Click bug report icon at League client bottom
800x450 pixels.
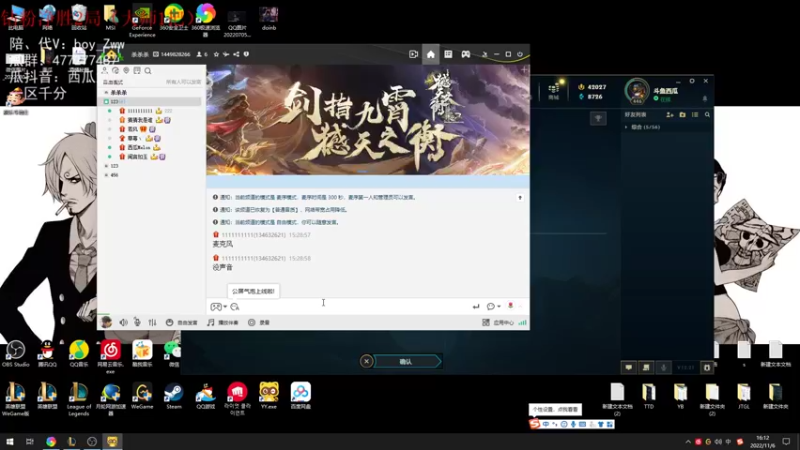click(x=707, y=367)
